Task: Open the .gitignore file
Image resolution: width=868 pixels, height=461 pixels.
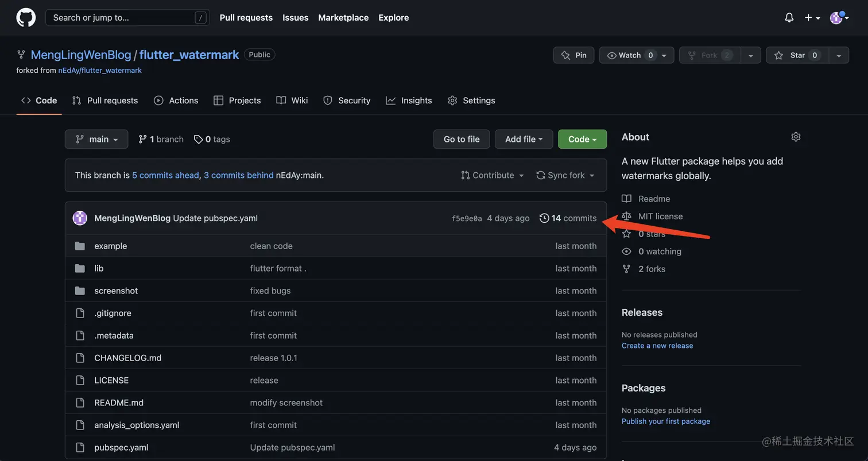Action: pyautogui.click(x=113, y=313)
